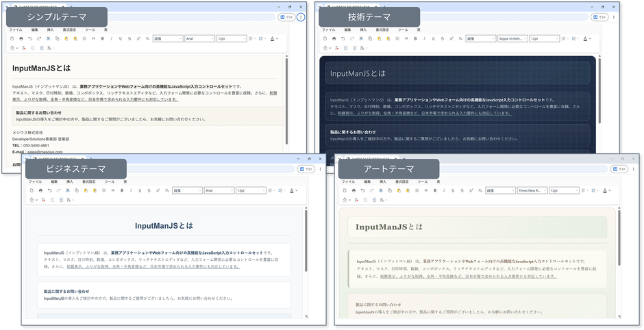Open 書式設定 menu in Art theme window
Image resolution: width=644 pixels, height=330 pixels.
(x=401, y=181)
